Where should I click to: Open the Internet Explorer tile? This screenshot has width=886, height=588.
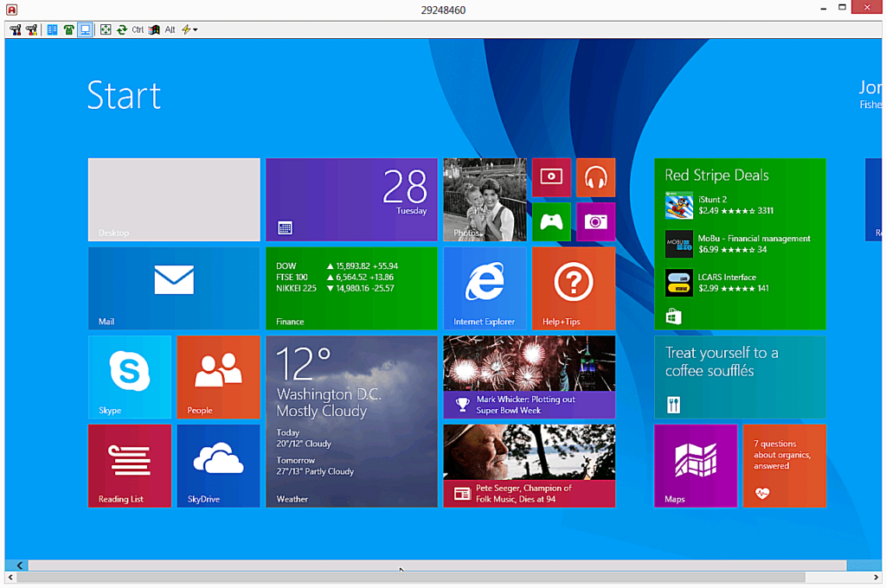click(485, 288)
